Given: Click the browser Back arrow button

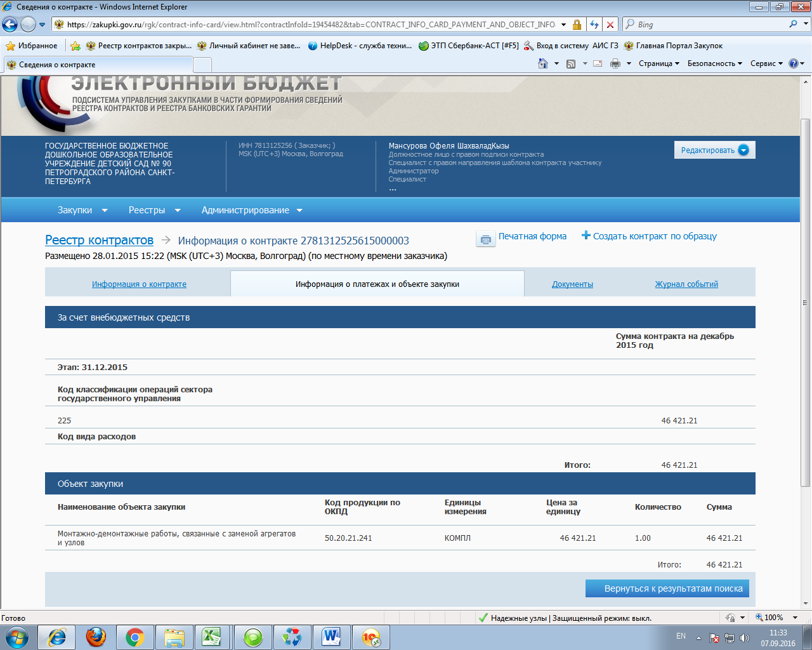Looking at the screenshot, I should point(10,25).
